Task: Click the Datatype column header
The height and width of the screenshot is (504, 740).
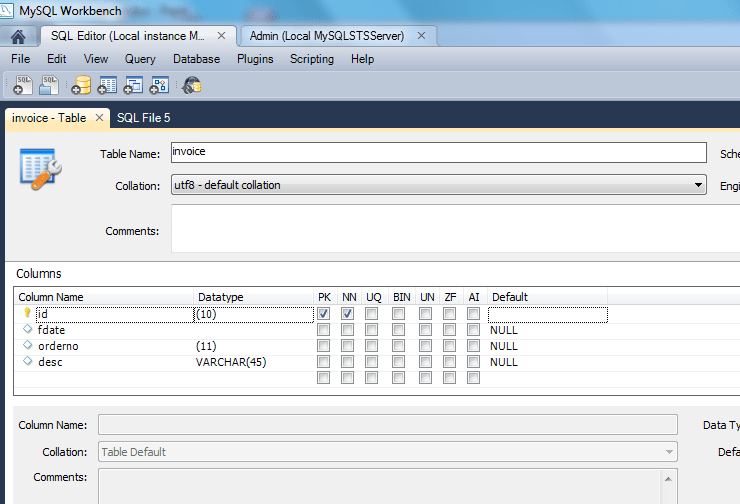Action: [254, 297]
